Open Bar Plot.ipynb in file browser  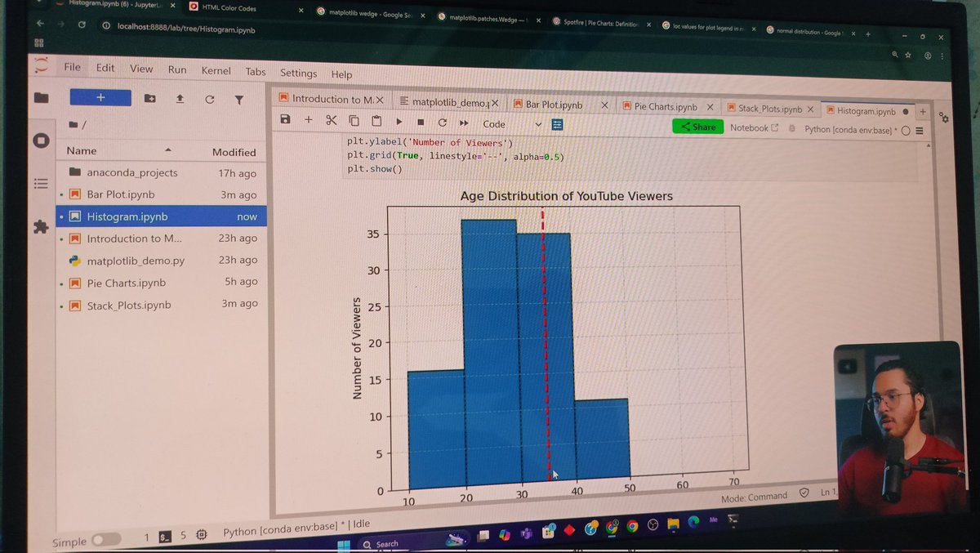162,194
